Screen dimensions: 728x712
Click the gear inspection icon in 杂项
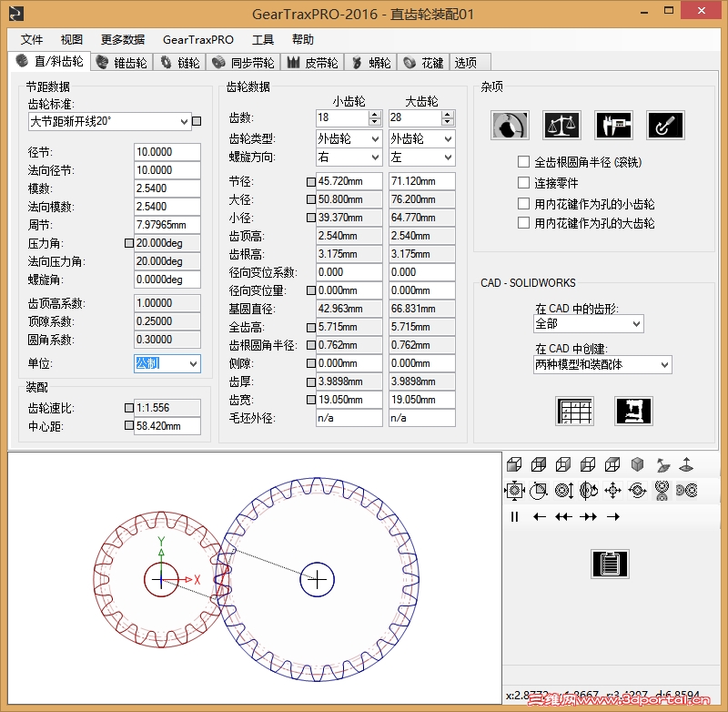510,126
